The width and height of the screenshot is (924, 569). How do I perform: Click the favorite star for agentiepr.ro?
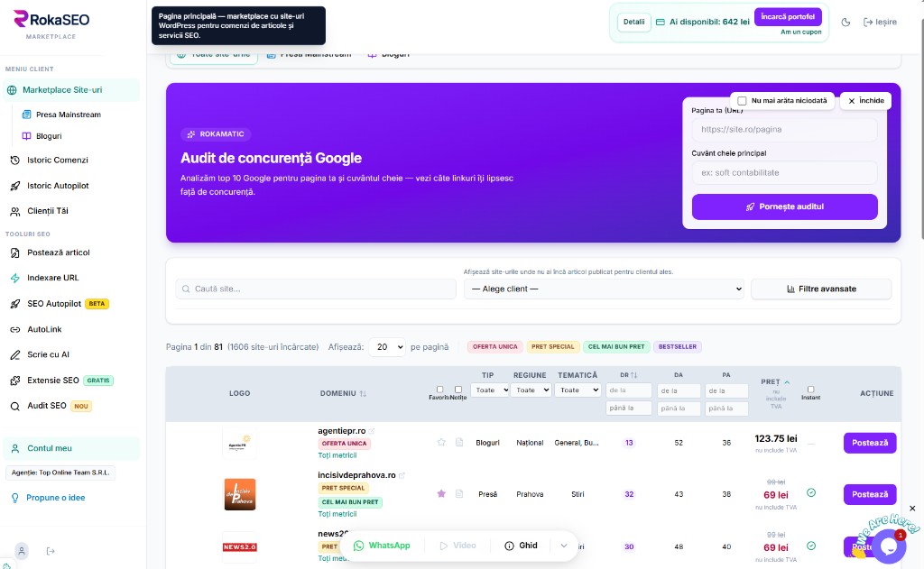pos(441,443)
